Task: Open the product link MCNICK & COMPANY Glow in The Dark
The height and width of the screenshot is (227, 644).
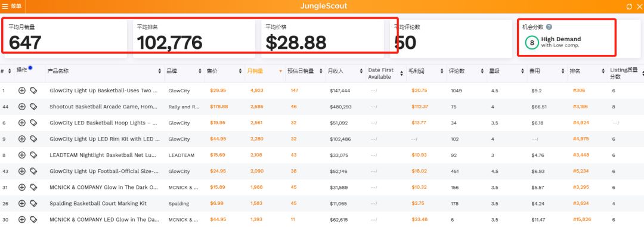Action: click(x=104, y=187)
